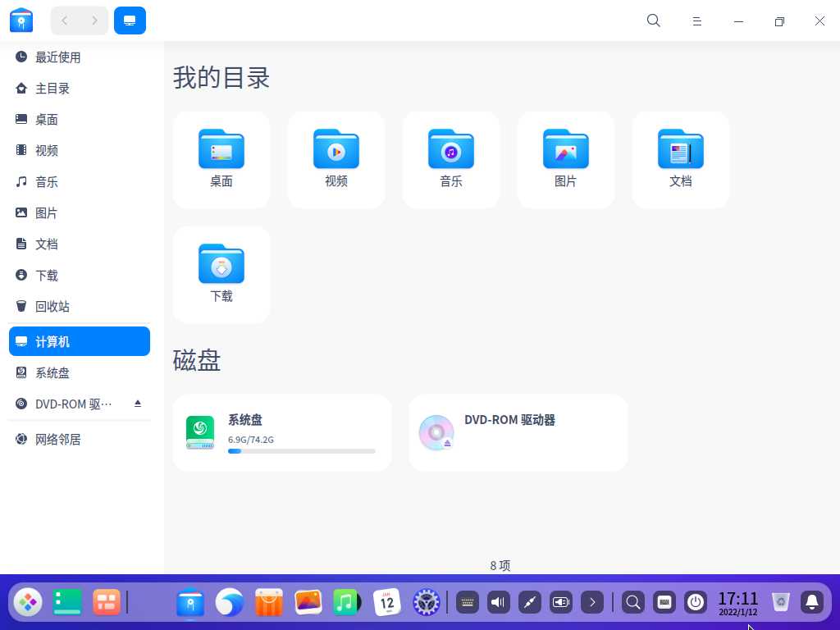Select 下载 in the sidebar

pyautogui.click(x=80, y=275)
